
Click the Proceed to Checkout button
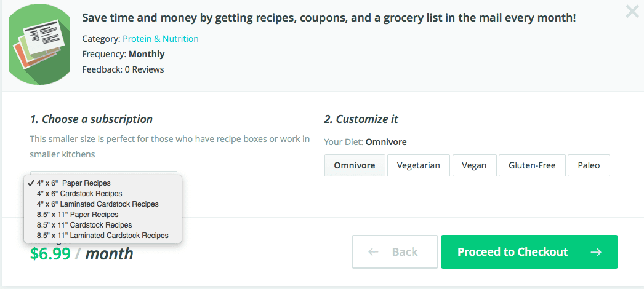tap(529, 251)
